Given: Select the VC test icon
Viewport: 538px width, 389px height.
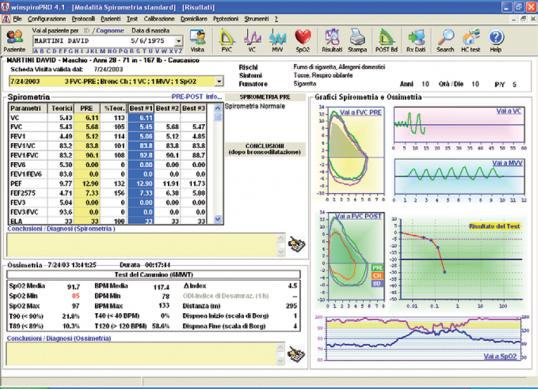Looking at the screenshot, I should (252, 40).
